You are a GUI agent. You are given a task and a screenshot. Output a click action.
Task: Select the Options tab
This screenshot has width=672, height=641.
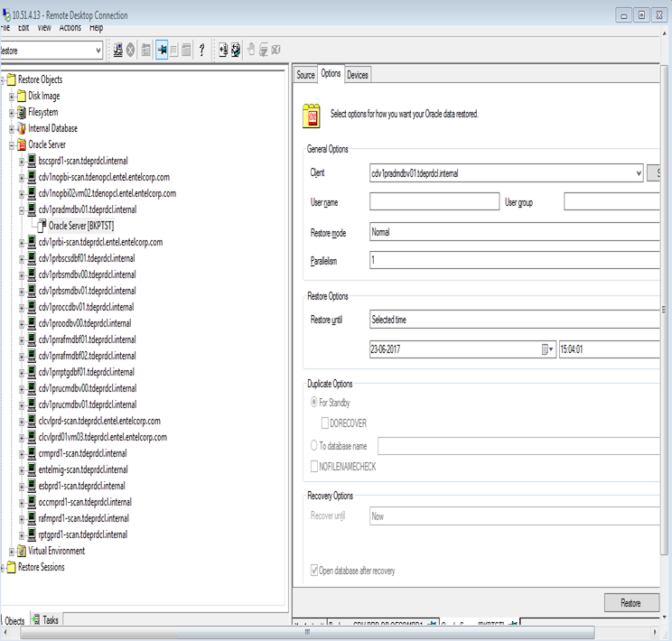pos(331,73)
